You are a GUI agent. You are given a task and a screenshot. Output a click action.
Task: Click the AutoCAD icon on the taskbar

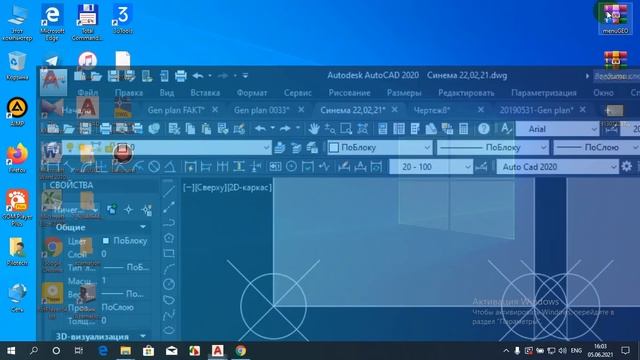(x=217, y=351)
